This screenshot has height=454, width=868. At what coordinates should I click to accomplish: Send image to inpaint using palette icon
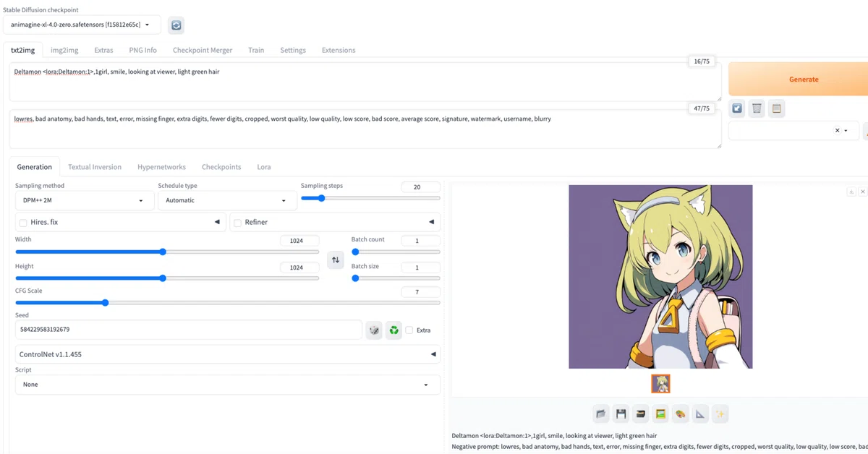point(680,414)
